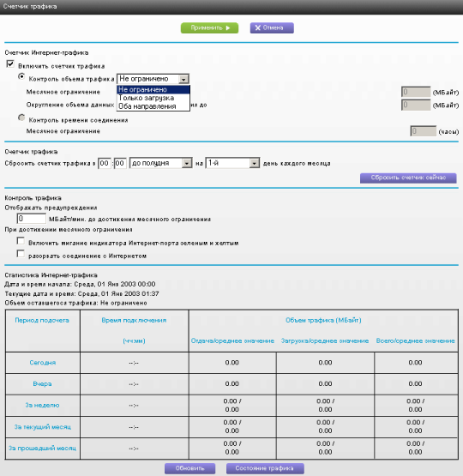The width and height of the screenshot is (463, 476).
Task: Click Период подсчета column header
Action: 42,320
